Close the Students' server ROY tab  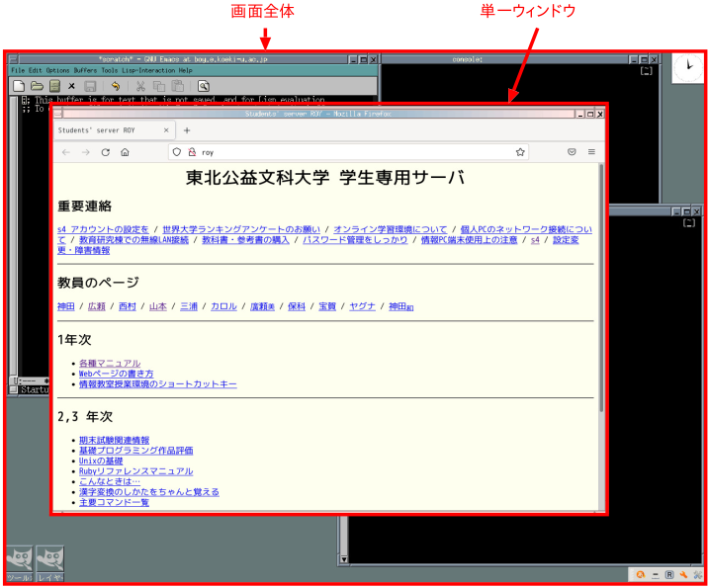coord(166,130)
